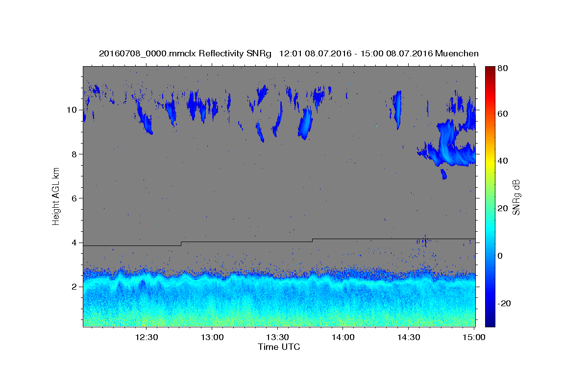Click the height axis label 8
Viewport: 588px width, 392px height.
pyautogui.click(x=75, y=154)
